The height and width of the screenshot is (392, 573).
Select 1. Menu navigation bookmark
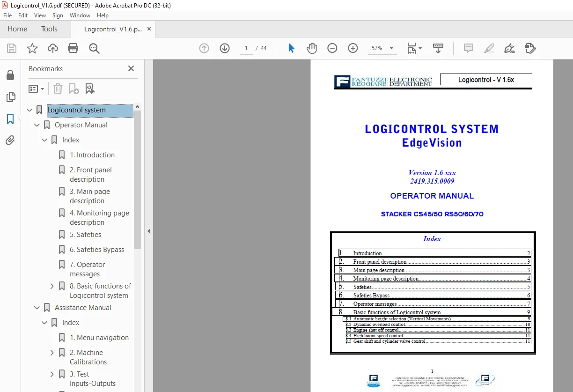tap(99, 338)
